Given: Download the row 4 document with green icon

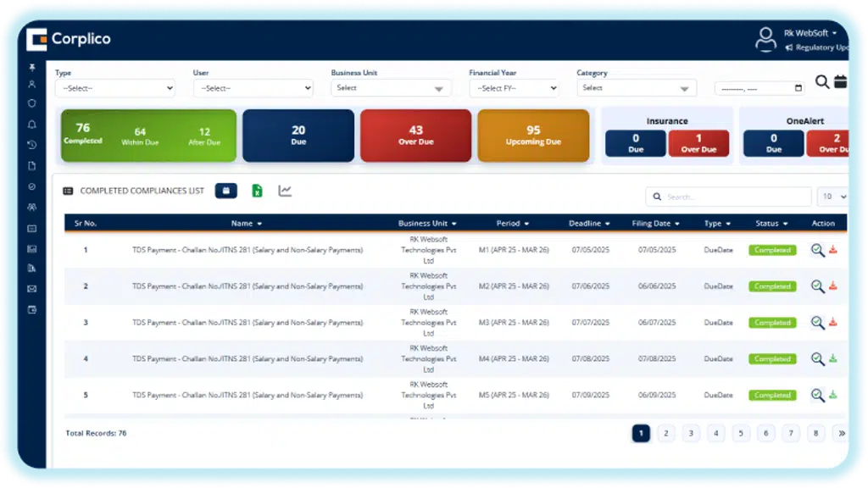Looking at the screenshot, I should click(x=833, y=358).
